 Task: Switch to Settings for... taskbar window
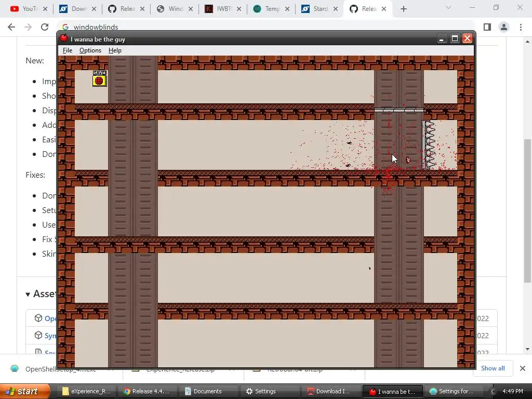pyautogui.click(x=454, y=391)
